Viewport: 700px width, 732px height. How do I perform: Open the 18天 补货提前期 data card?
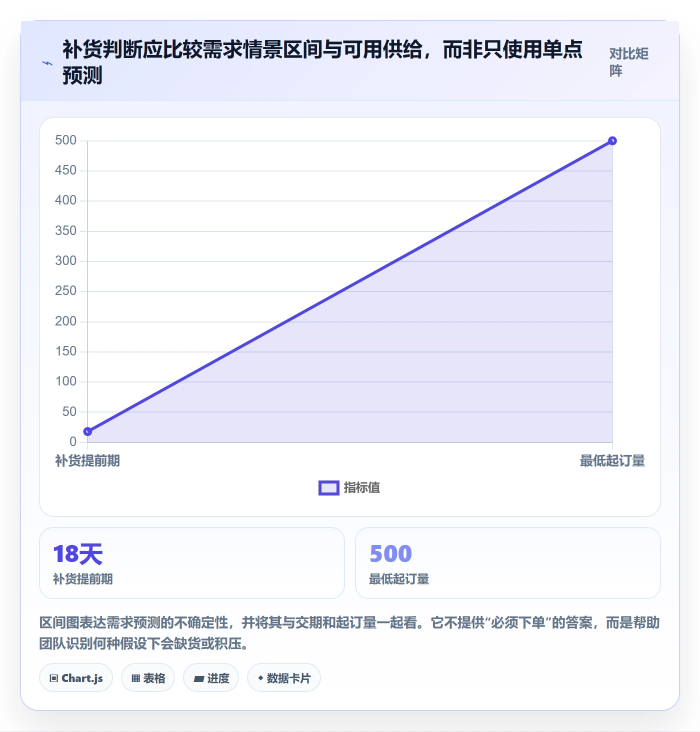point(192,563)
